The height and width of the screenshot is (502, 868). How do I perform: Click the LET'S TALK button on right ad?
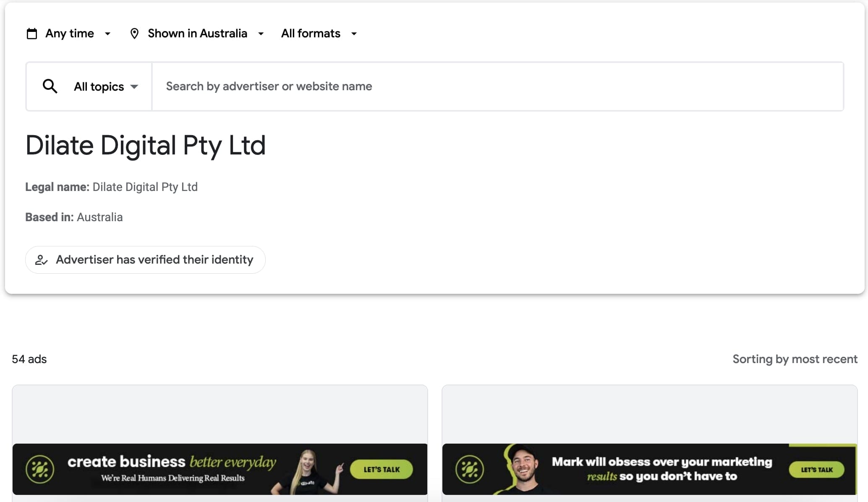point(817,469)
